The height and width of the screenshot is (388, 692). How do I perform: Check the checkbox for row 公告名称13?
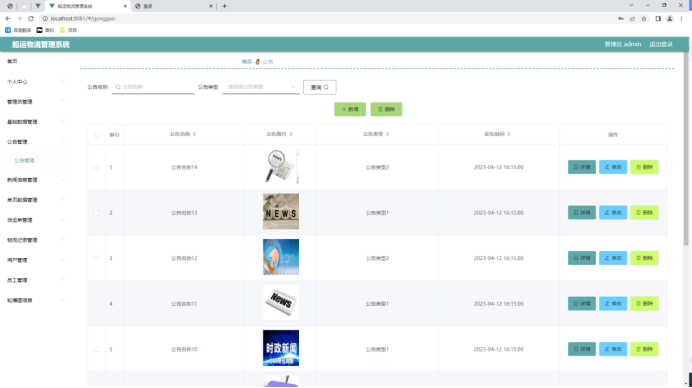(96, 213)
